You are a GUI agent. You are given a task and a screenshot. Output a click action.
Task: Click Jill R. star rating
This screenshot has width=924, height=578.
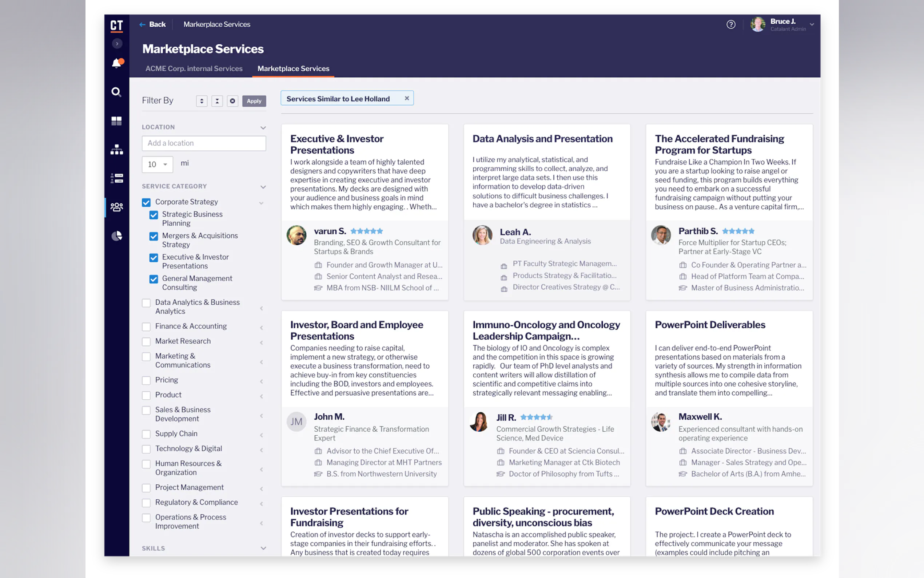(536, 417)
